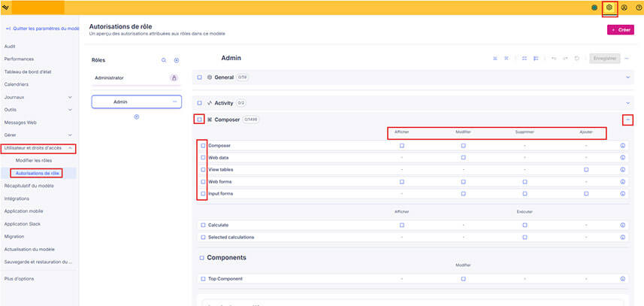Image resolution: width=644 pixels, height=306 pixels.
Task: Click the plus circle below the Admin role
Action: tap(137, 117)
